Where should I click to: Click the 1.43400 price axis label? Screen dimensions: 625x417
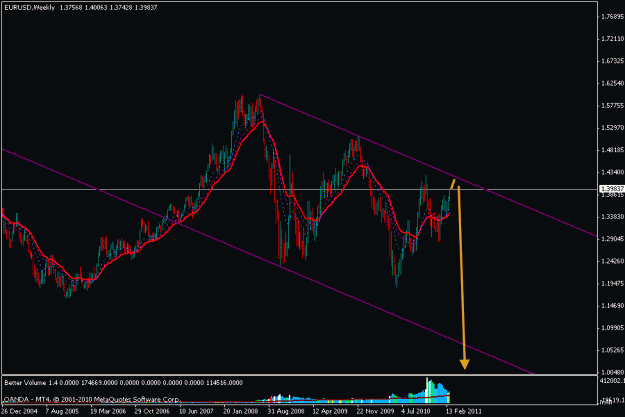click(x=613, y=173)
